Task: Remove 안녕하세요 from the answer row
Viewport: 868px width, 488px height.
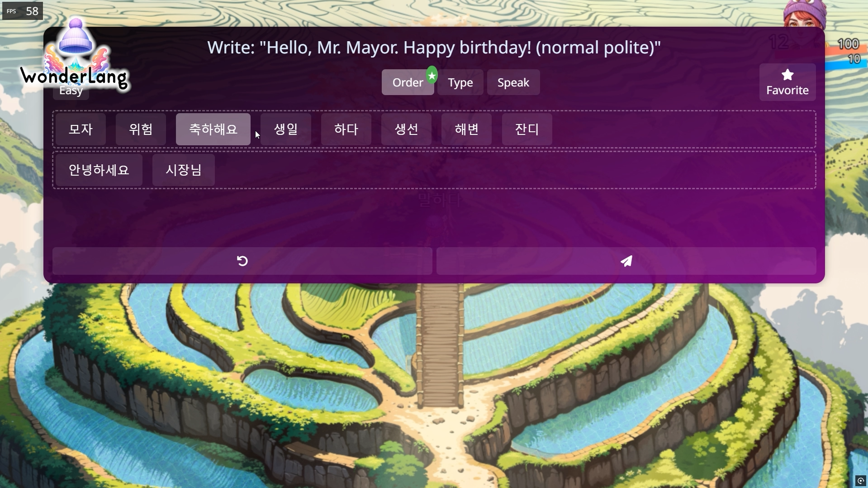Action: [99, 170]
